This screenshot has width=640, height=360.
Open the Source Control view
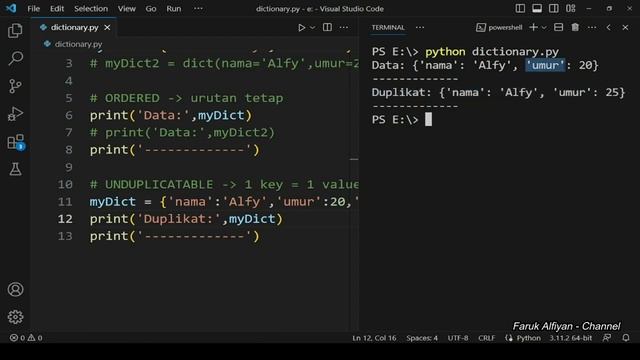(x=15, y=86)
